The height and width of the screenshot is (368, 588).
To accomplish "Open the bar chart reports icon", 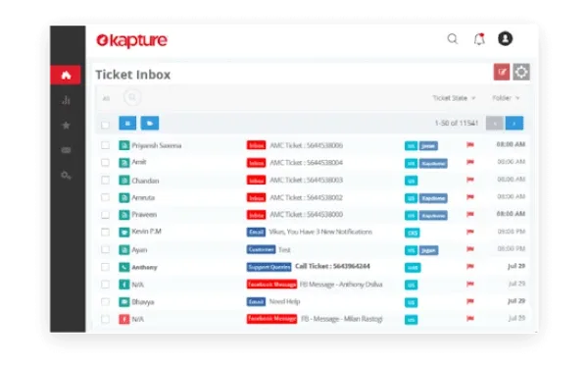I will [x=66, y=100].
